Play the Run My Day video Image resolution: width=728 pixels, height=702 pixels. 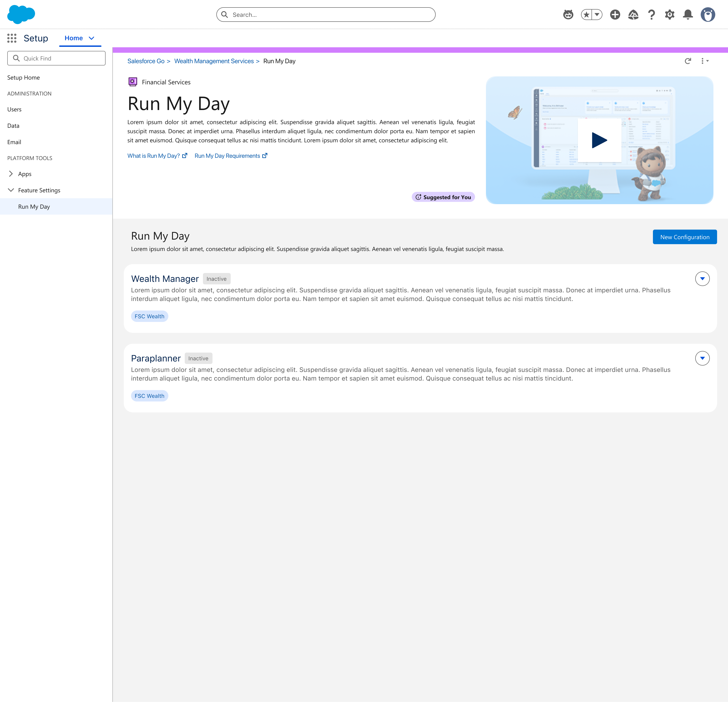pos(599,140)
